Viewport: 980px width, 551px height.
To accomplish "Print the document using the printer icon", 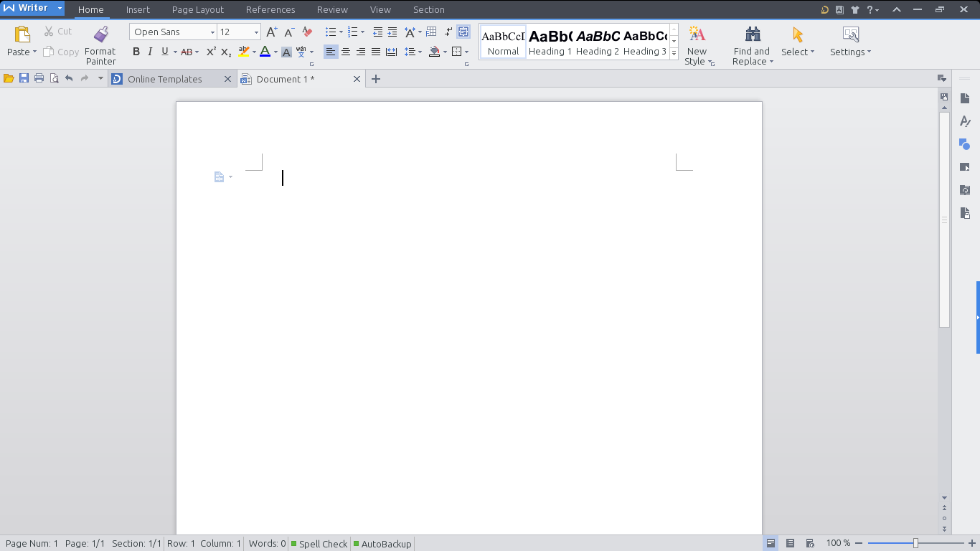I will 39,79.
